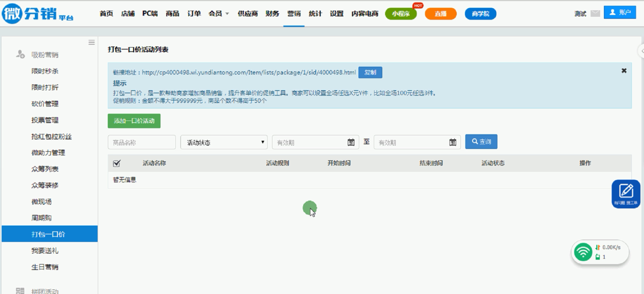This screenshot has height=294, width=644.
Task: Expand the 会员 menu dropdown
Action: (x=218, y=14)
